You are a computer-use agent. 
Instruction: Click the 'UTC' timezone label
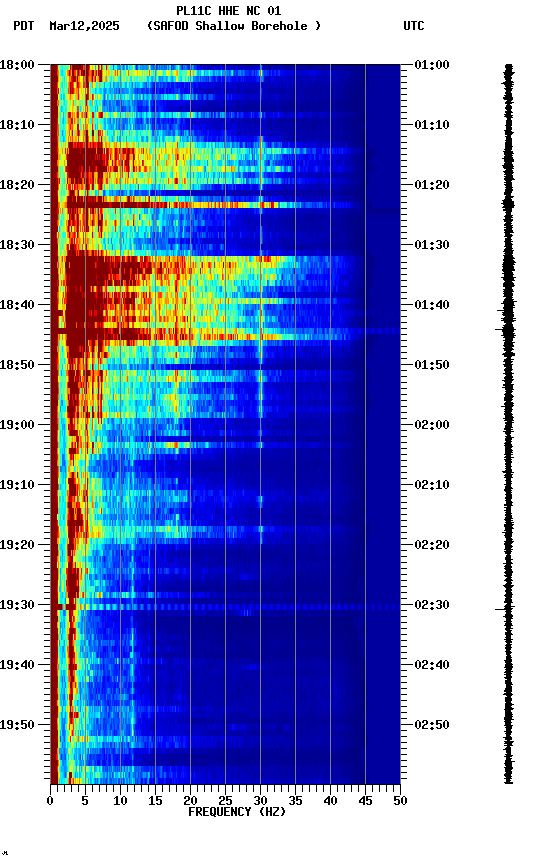[414, 26]
